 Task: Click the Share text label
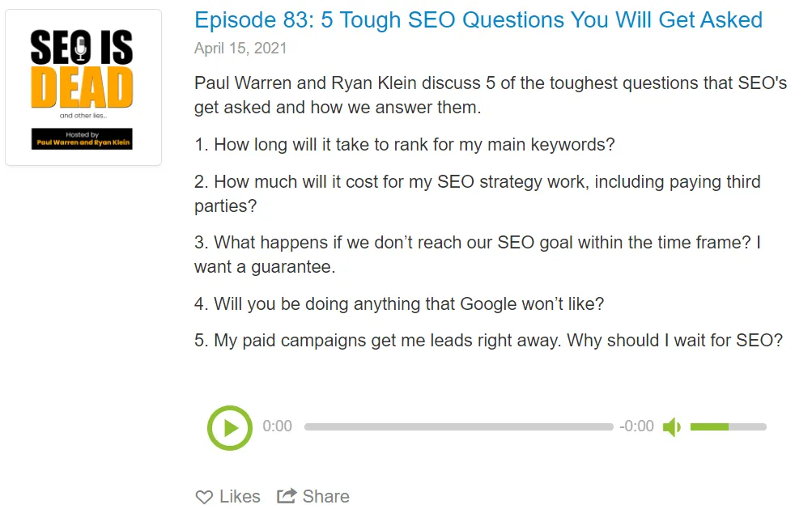pos(326,497)
